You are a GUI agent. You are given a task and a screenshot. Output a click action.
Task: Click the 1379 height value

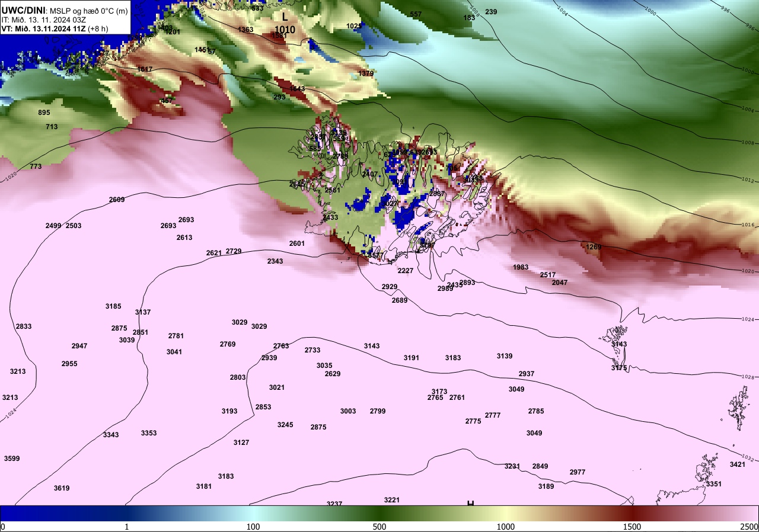366,73
